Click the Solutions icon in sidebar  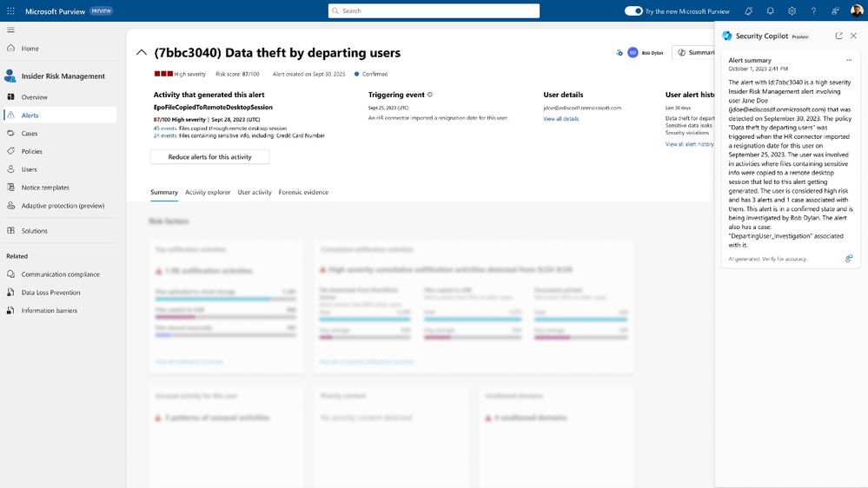[10, 231]
